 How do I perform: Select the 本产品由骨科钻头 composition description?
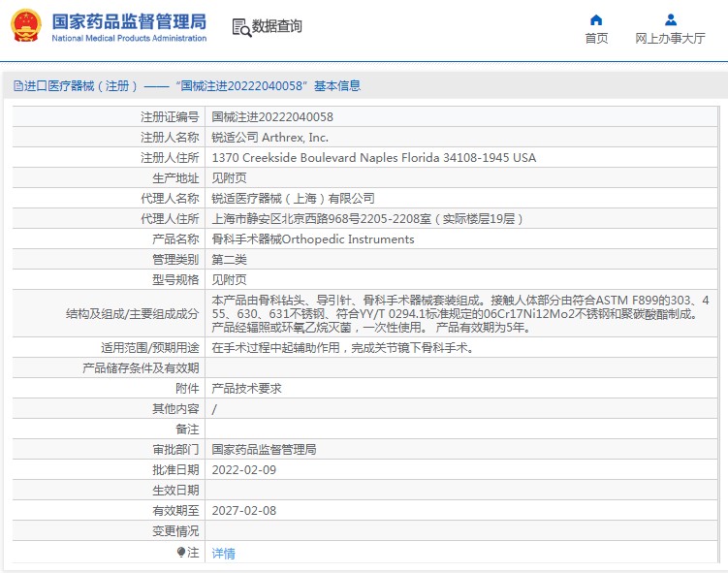(x=460, y=314)
